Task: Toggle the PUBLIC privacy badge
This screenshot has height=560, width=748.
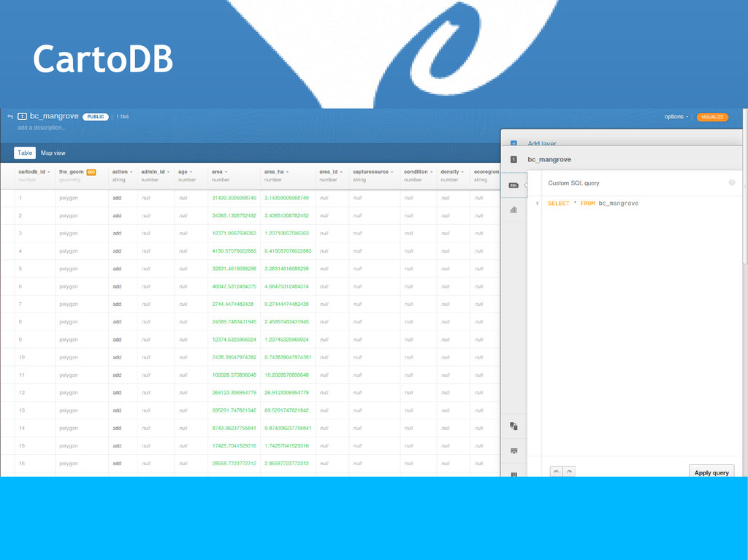Action: (x=96, y=116)
